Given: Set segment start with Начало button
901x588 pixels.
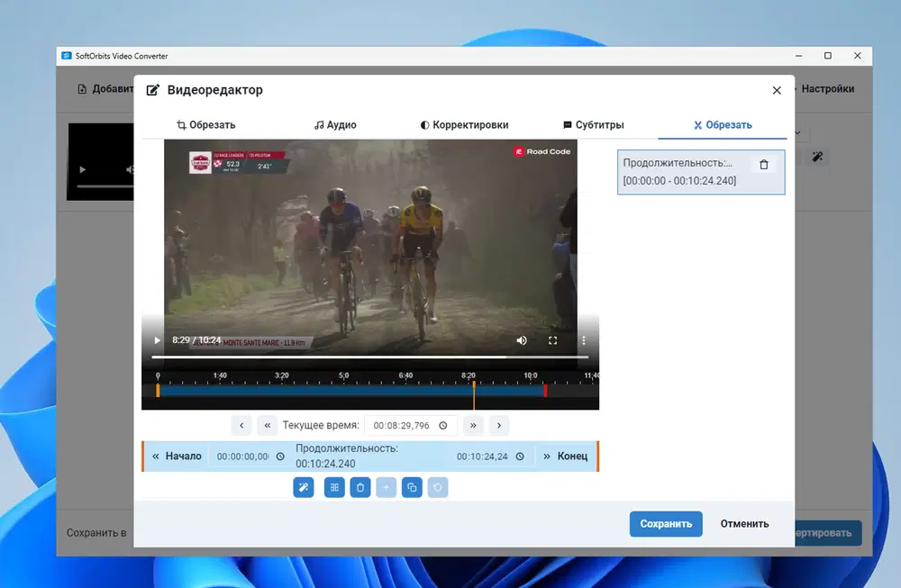Looking at the screenshot, I should (177, 456).
